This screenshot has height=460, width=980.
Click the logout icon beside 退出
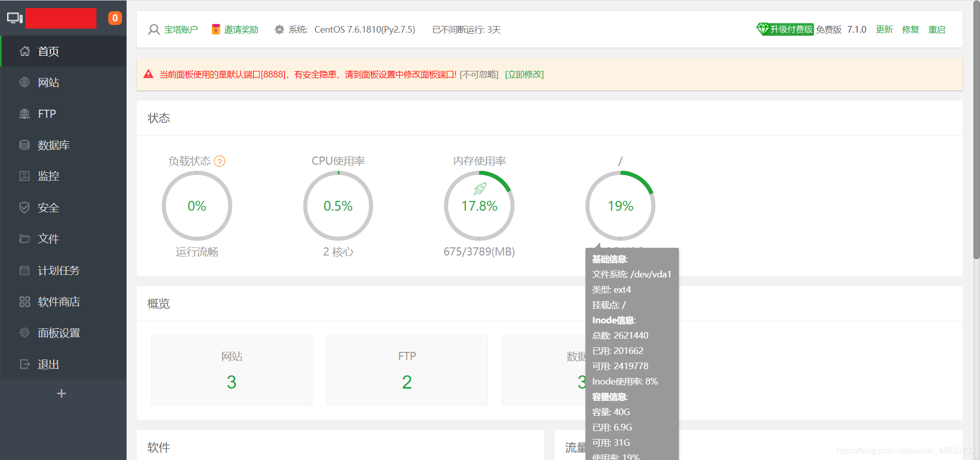coord(24,364)
